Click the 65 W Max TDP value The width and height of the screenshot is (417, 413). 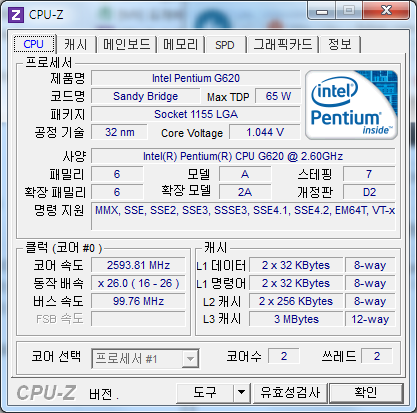point(278,96)
